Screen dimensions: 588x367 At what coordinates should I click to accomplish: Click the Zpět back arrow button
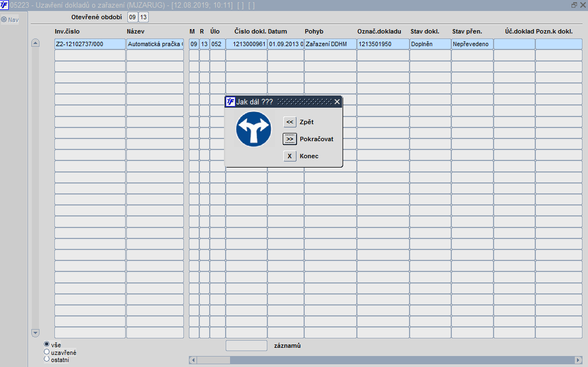click(x=289, y=122)
